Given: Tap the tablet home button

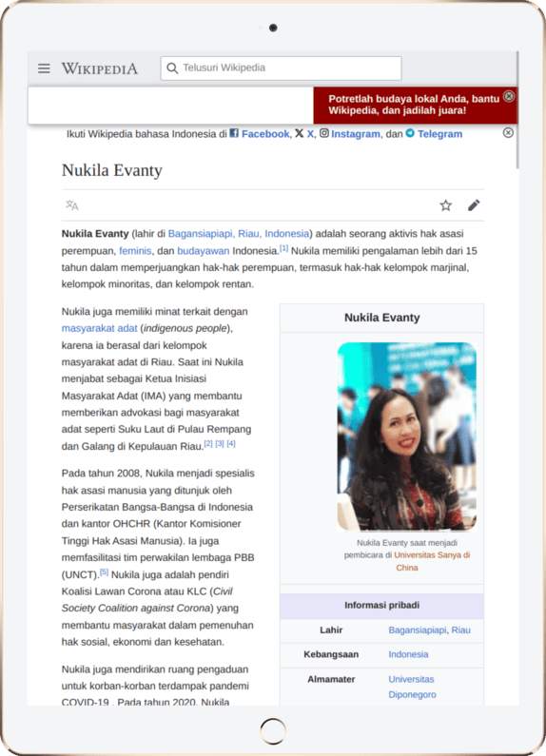Looking at the screenshot, I should 273,730.
